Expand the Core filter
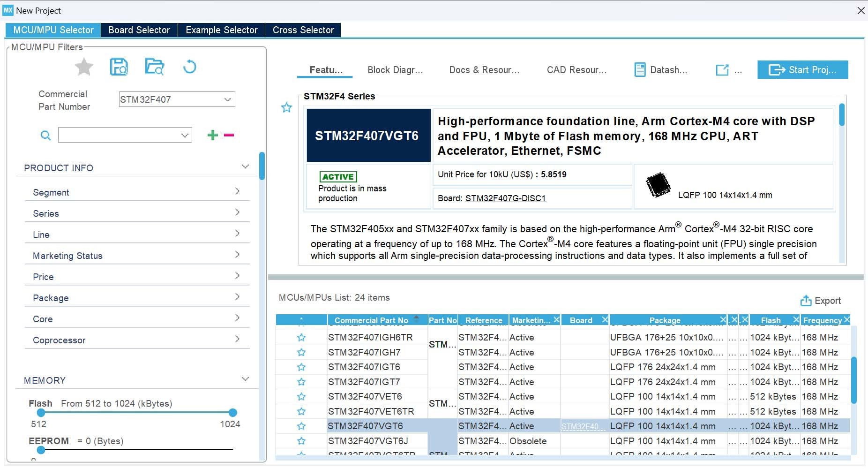 click(137, 319)
